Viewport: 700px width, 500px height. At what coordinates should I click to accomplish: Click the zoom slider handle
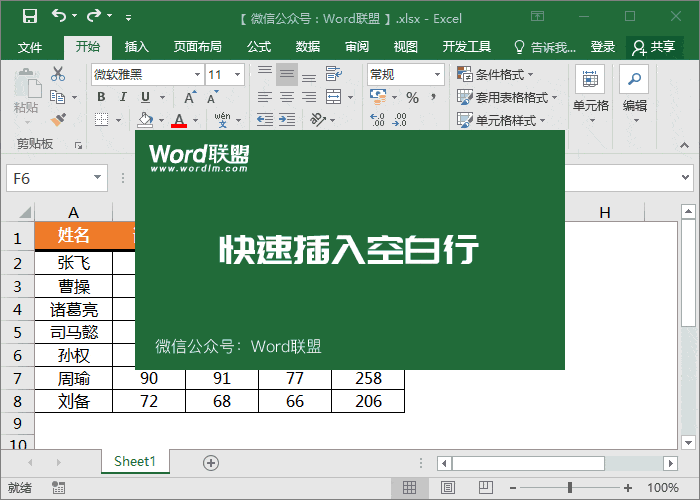[570, 488]
